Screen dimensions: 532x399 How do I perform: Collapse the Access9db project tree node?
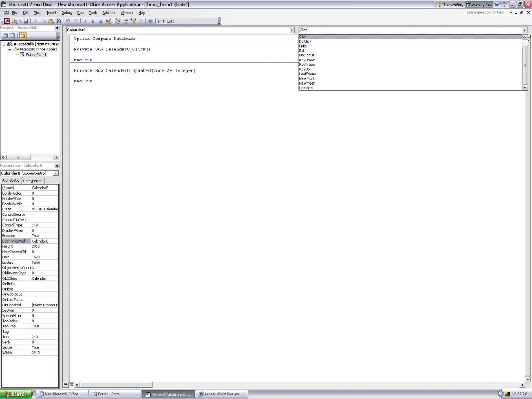4,44
